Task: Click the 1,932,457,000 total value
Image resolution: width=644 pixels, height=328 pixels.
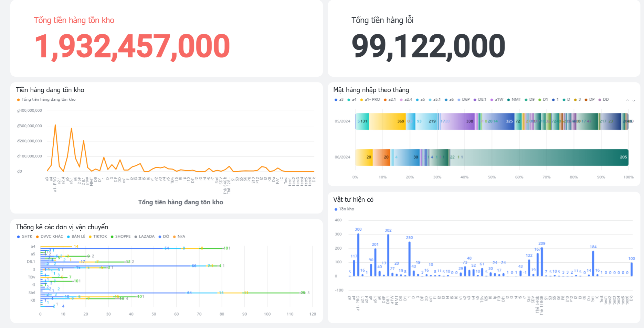Action: coord(132,46)
